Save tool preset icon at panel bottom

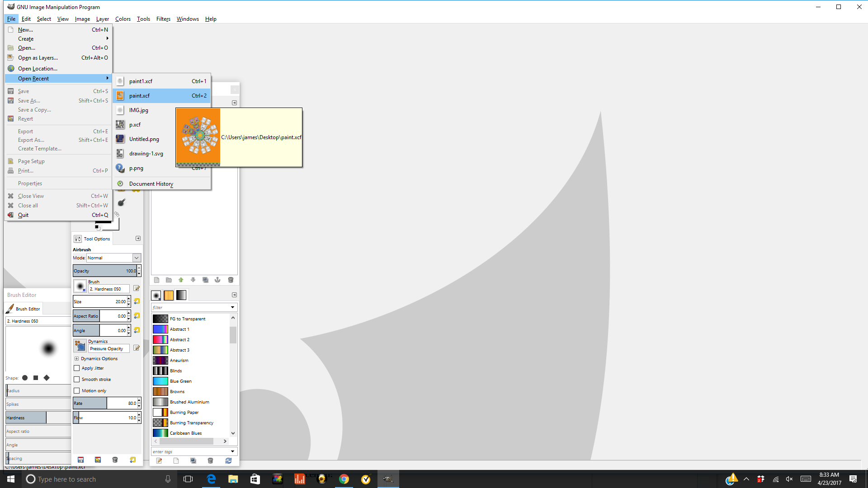tap(81, 460)
